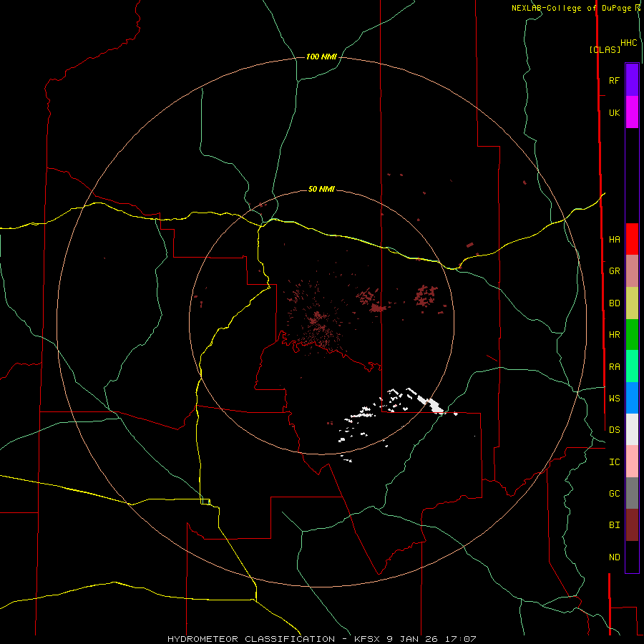644x644 pixels.
Task: Click the HA legend label
Action: pos(614,240)
